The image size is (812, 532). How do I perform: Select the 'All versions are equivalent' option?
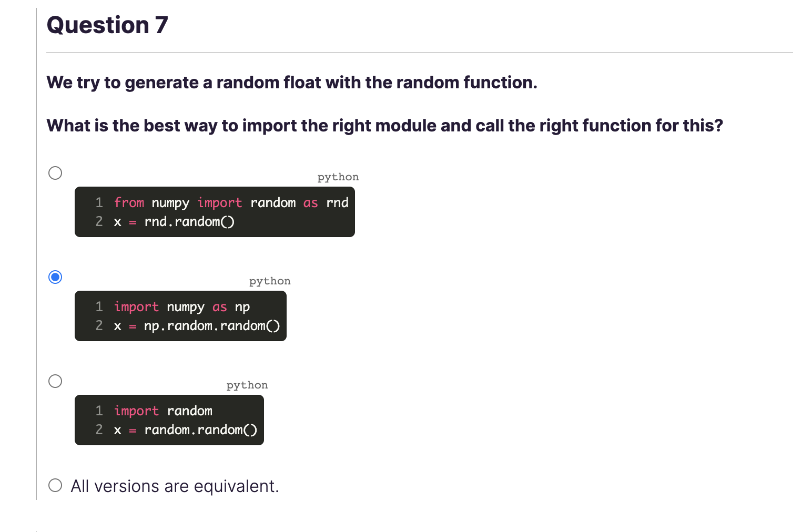pos(55,485)
